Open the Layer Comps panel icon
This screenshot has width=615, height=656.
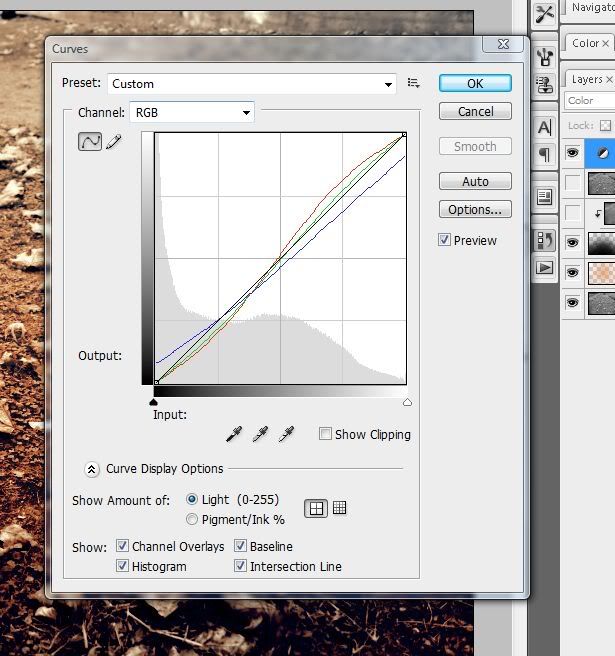(x=545, y=197)
